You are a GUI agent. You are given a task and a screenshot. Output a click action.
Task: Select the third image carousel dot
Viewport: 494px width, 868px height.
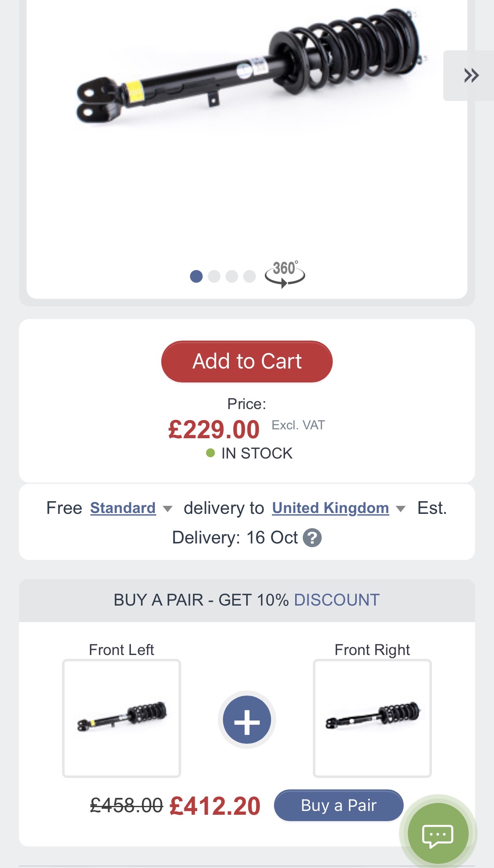[232, 276]
